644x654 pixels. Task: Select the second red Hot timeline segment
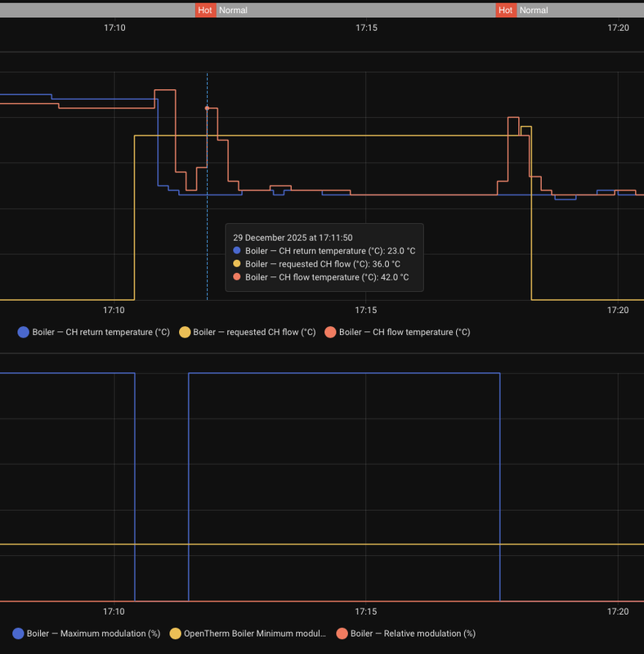point(506,11)
